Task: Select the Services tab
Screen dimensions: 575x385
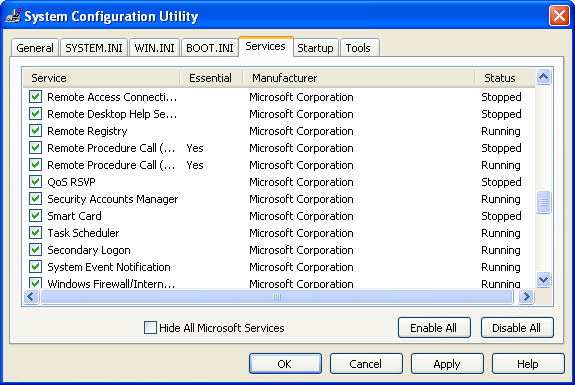Action: [x=265, y=47]
